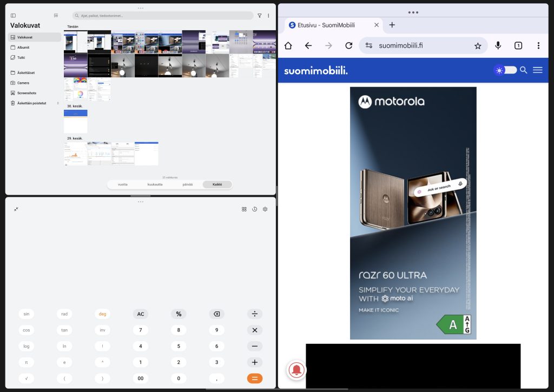Expand the suomimobiili hamburger menu
The image size is (554, 392).
(x=538, y=70)
